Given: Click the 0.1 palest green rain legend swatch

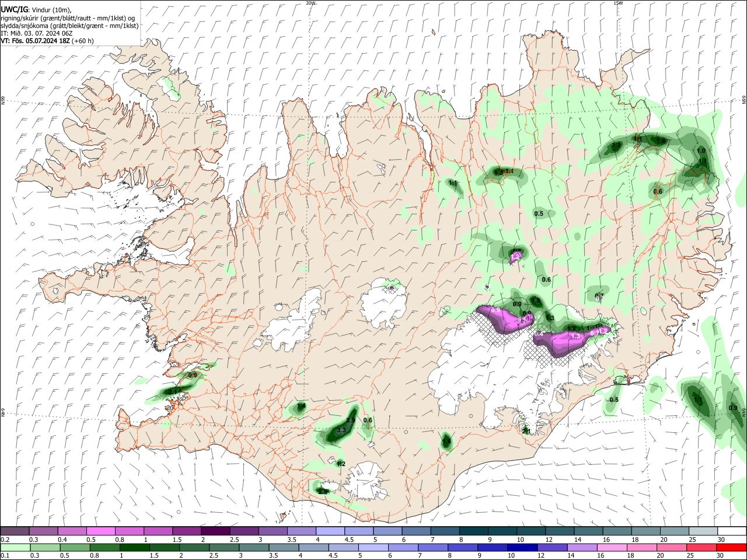Looking at the screenshot, I should [x=15, y=547].
